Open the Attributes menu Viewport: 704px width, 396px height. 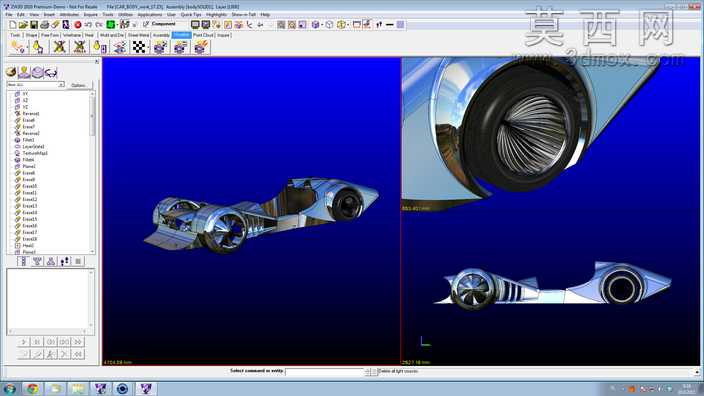coord(69,15)
